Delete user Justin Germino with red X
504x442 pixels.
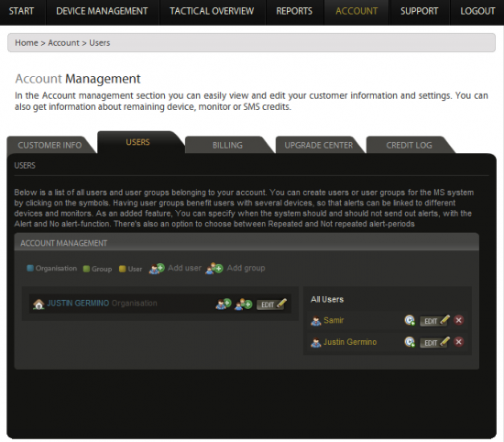point(459,342)
